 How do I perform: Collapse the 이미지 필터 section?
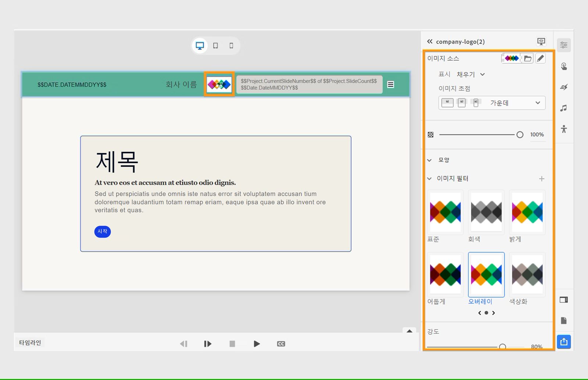(x=429, y=178)
